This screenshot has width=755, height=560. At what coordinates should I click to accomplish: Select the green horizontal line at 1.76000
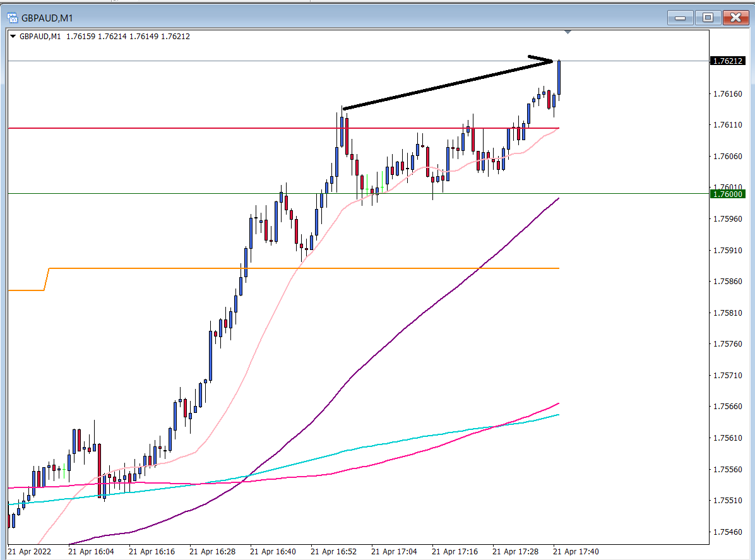pyautogui.click(x=189, y=194)
